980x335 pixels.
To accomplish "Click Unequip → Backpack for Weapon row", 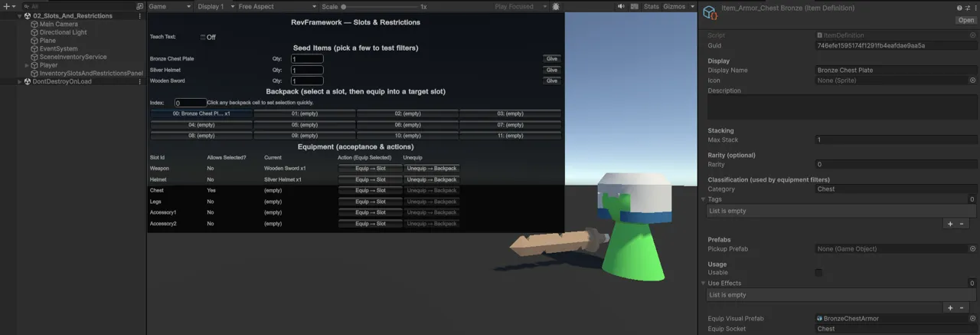I will click(432, 168).
